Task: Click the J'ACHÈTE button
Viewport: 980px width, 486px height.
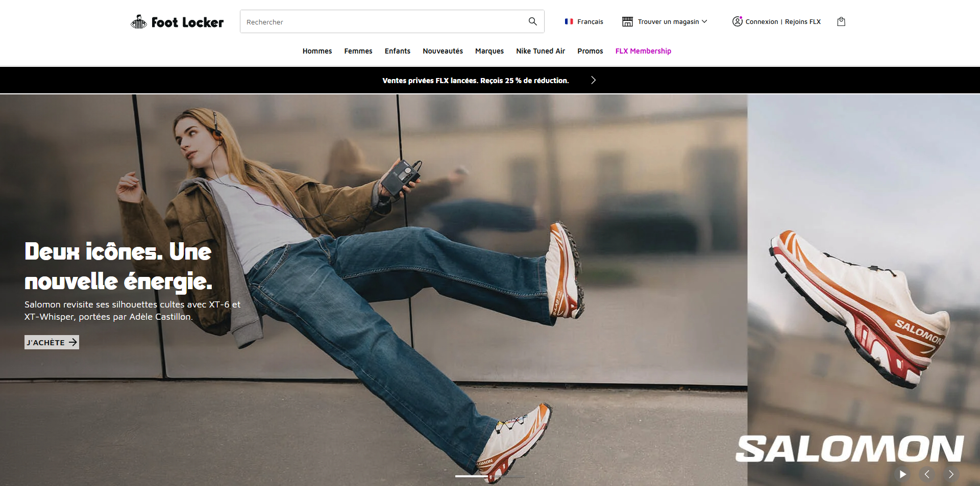Action: tap(52, 342)
